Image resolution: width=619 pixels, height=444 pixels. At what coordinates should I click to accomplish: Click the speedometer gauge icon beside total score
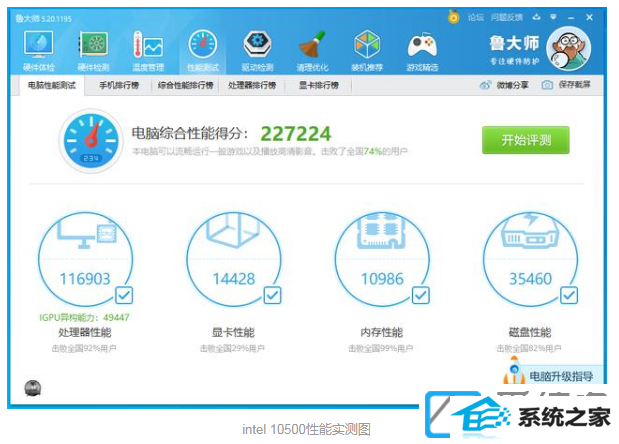point(91,141)
